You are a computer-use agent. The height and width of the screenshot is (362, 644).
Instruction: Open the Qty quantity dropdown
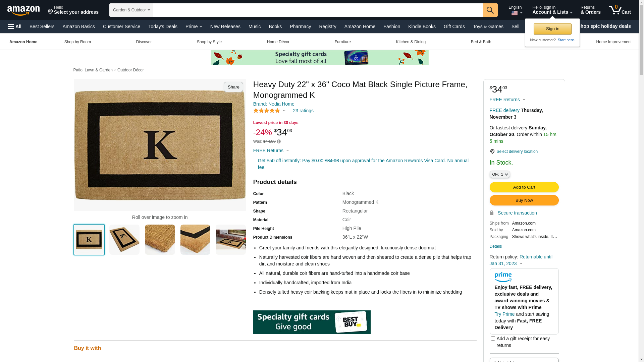[500, 174]
